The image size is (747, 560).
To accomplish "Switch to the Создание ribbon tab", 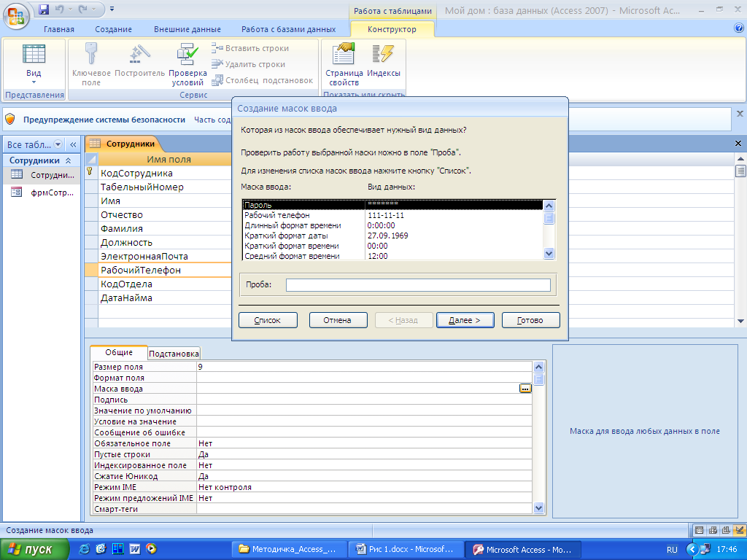I will click(113, 29).
